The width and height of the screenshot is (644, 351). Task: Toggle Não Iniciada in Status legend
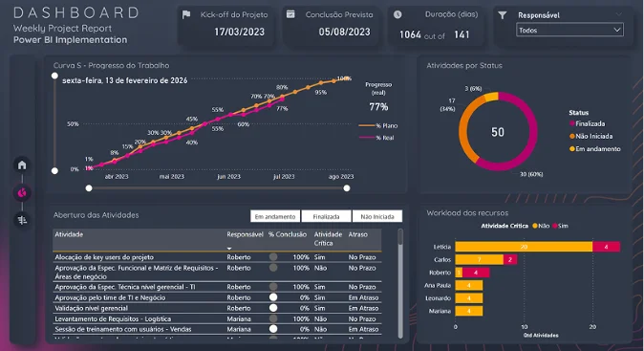pyautogui.click(x=590, y=136)
